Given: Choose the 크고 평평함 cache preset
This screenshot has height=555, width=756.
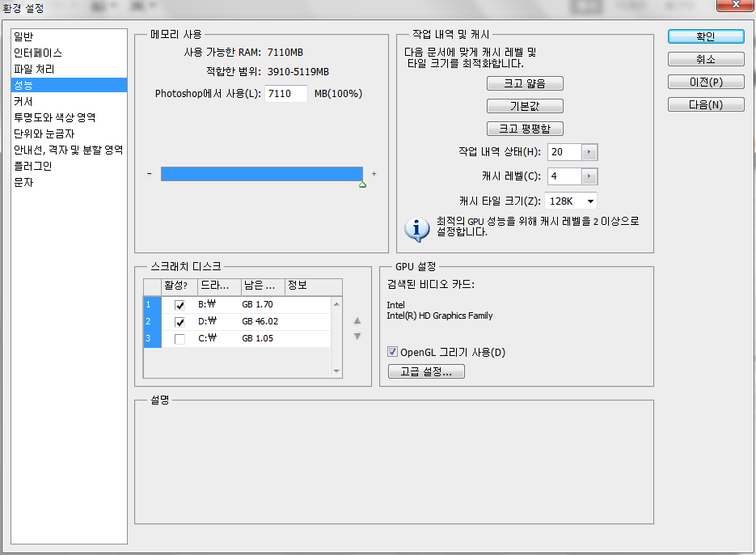Looking at the screenshot, I should [525, 129].
